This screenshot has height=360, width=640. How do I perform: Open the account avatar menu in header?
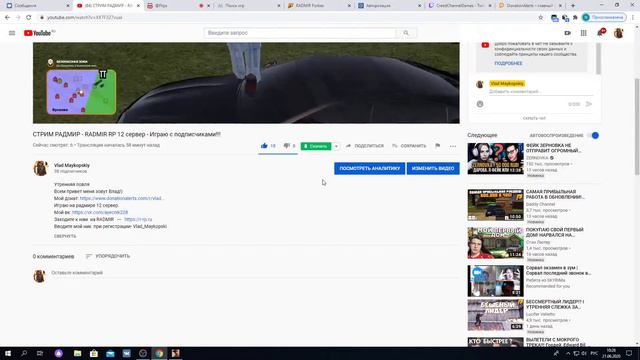pyautogui.click(x=619, y=33)
